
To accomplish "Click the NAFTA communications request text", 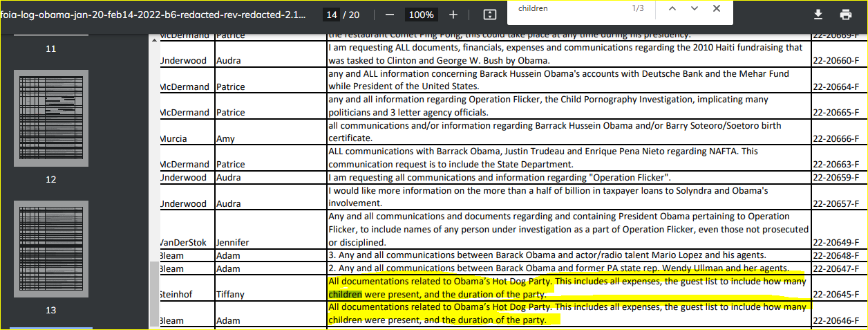I will [x=543, y=157].
